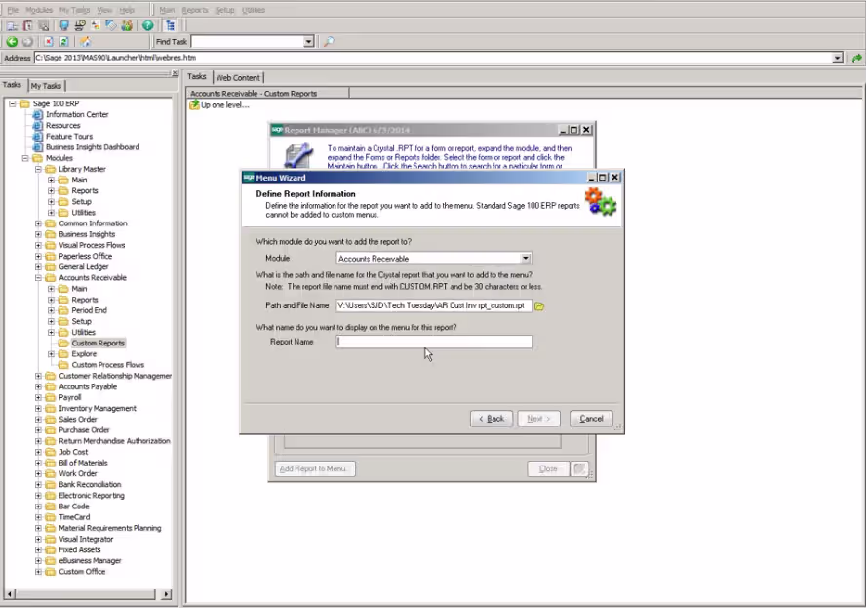This screenshot has height=608, width=868.
Task: Click the red Stop loading icon
Action: tap(48, 42)
